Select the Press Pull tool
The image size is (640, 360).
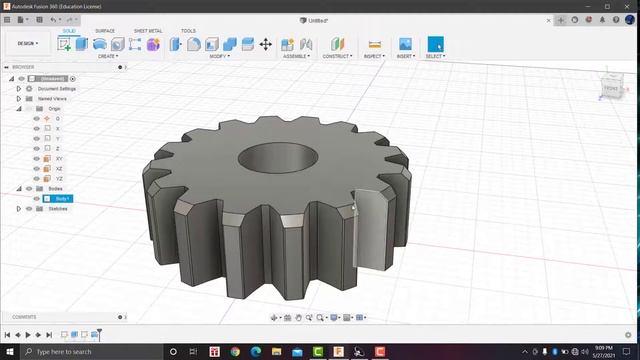click(176, 44)
